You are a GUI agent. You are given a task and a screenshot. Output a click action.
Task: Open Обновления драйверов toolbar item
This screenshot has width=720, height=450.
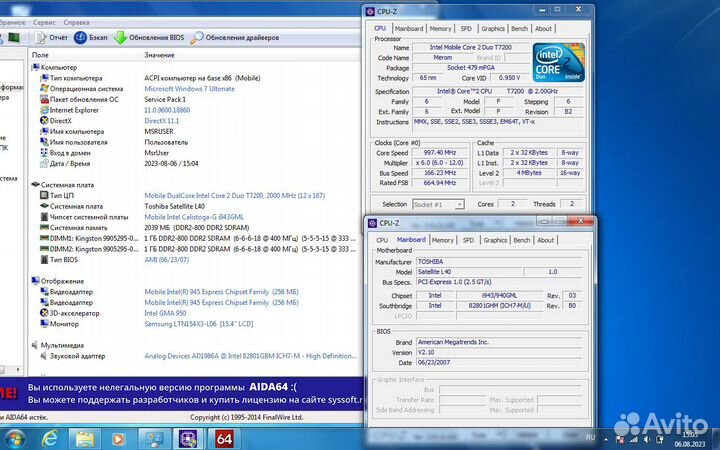234,38
